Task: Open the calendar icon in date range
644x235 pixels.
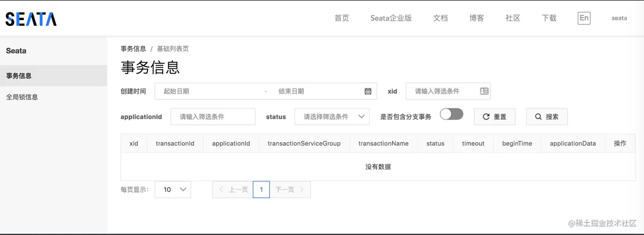Action: tap(368, 91)
